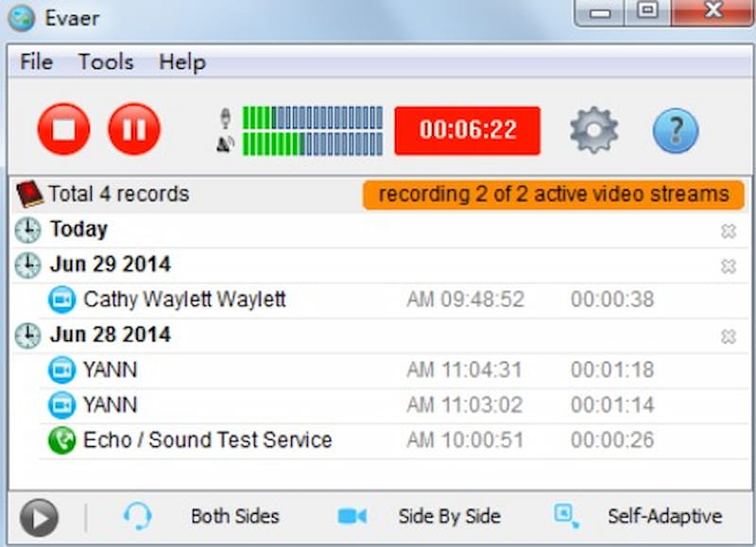Viewport: 756px width, 547px height.
Task: Stop the active recording
Action: [x=62, y=128]
